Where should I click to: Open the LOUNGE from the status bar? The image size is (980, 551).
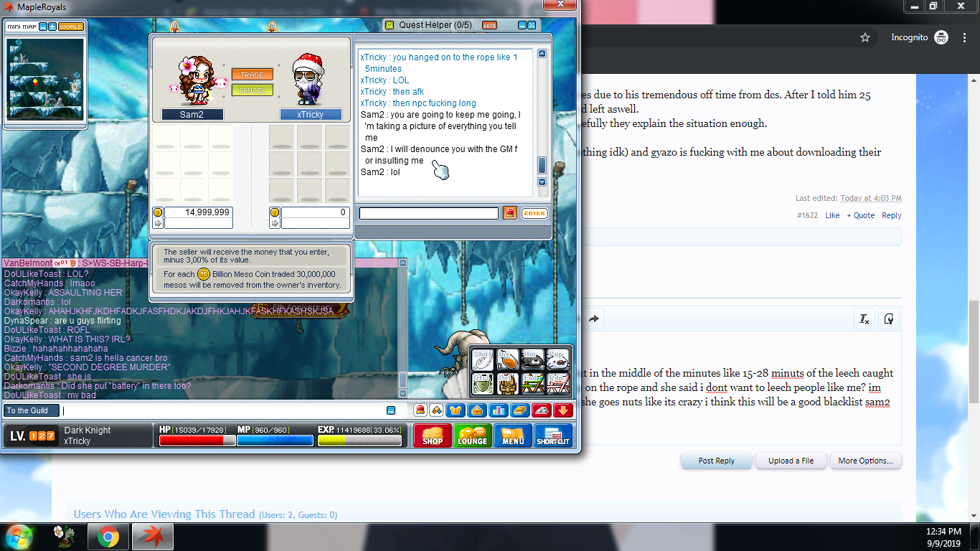[x=472, y=435]
